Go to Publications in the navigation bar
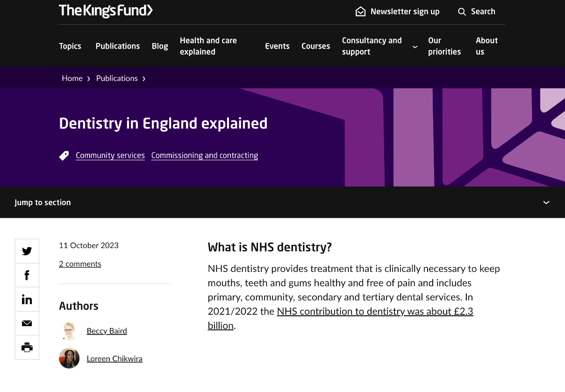Image resolution: width=565 pixels, height=392 pixels. [118, 46]
